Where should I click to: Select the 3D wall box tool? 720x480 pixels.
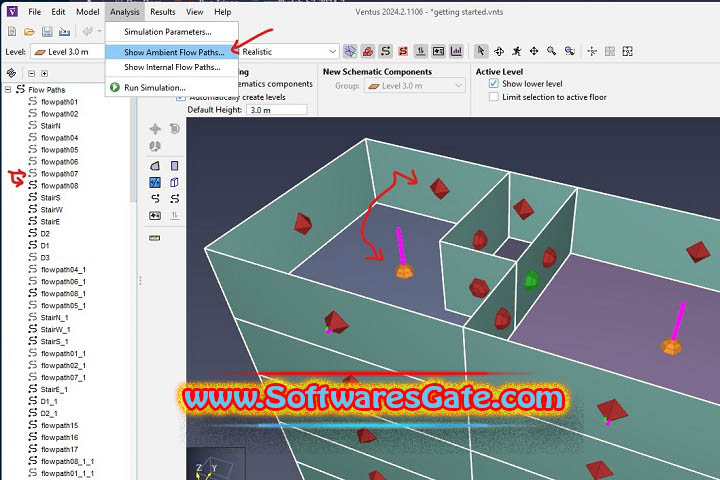(x=174, y=182)
